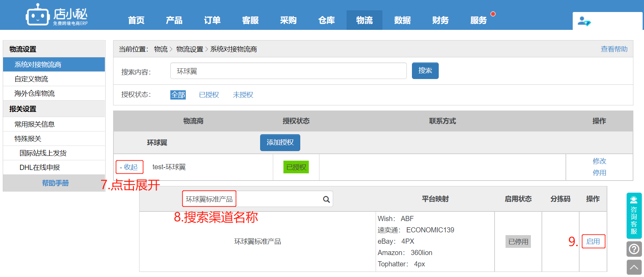
Task: Open 国际站线上发货 sidebar item
Action: (x=54, y=153)
